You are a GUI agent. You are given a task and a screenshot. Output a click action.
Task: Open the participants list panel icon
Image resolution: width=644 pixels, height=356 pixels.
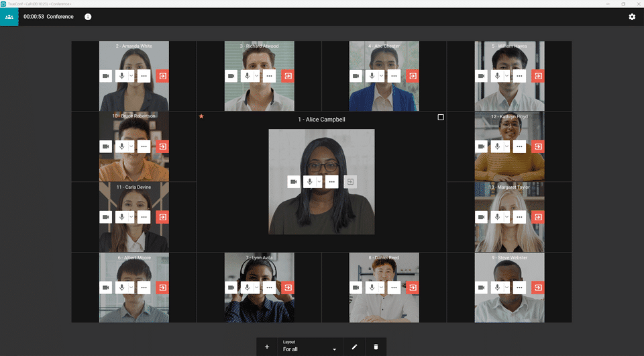point(9,17)
